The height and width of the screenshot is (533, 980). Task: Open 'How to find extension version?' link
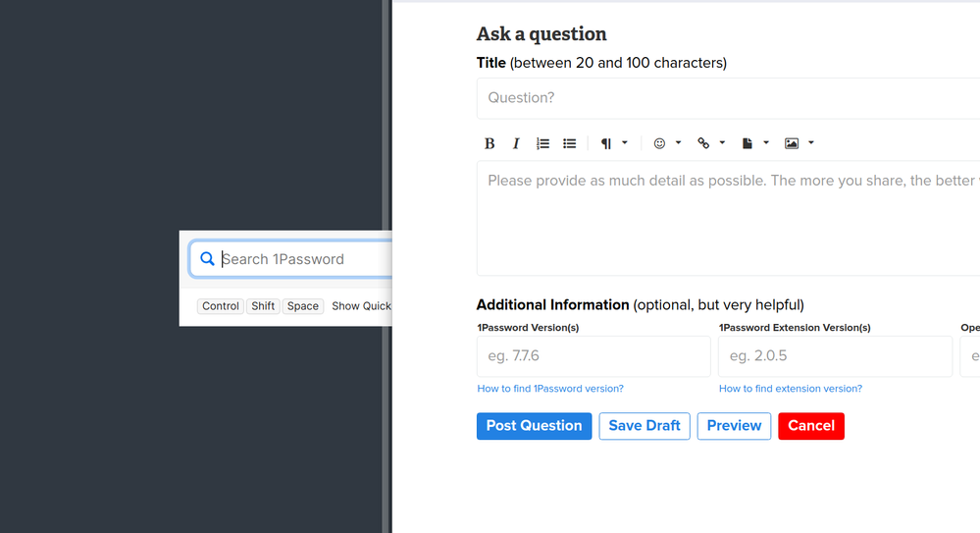(x=791, y=389)
